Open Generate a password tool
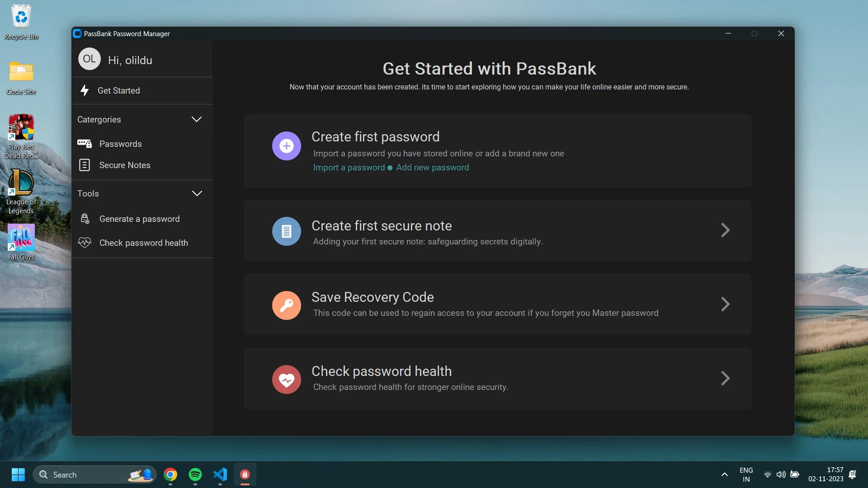868x488 pixels. click(139, 219)
